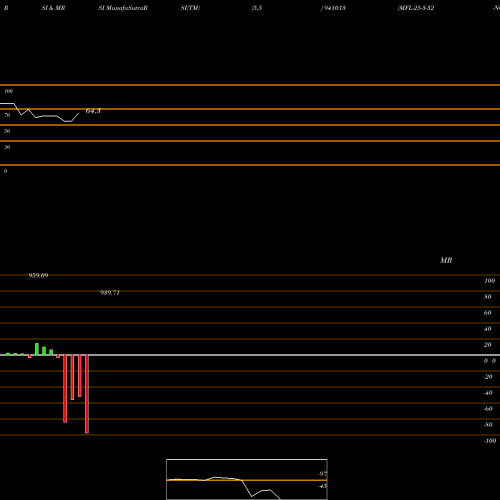Viewport: 500px width, 500px height.
Task: Select the MR indicator label
Action: coord(446,260)
